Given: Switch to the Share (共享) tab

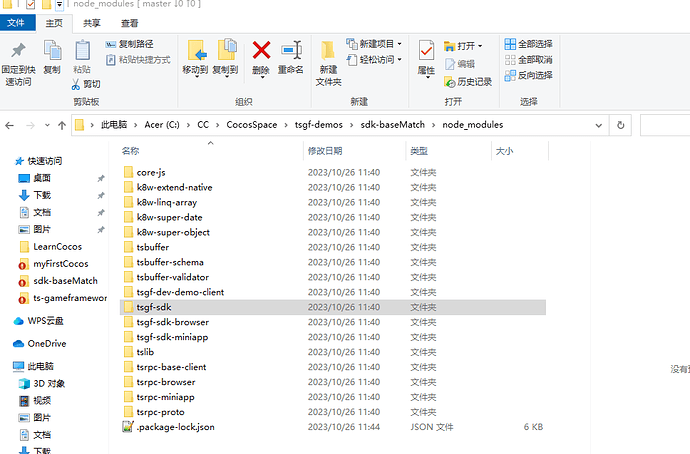Looking at the screenshot, I should tap(92, 23).
